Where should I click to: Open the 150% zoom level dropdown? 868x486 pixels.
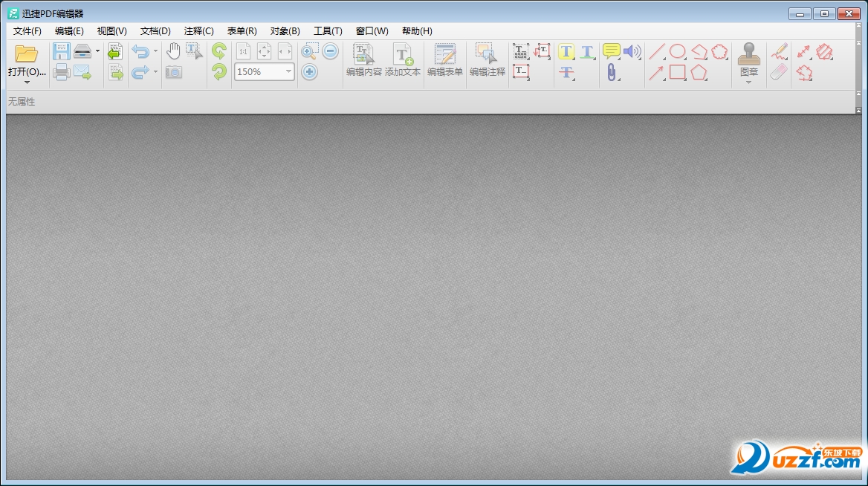pyautogui.click(x=288, y=72)
